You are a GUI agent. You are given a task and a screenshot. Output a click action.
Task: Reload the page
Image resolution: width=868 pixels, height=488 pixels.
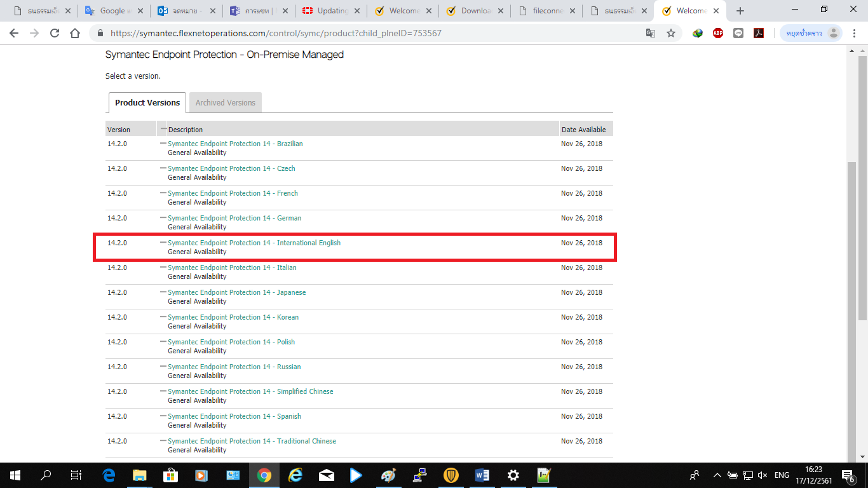[55, 34]
